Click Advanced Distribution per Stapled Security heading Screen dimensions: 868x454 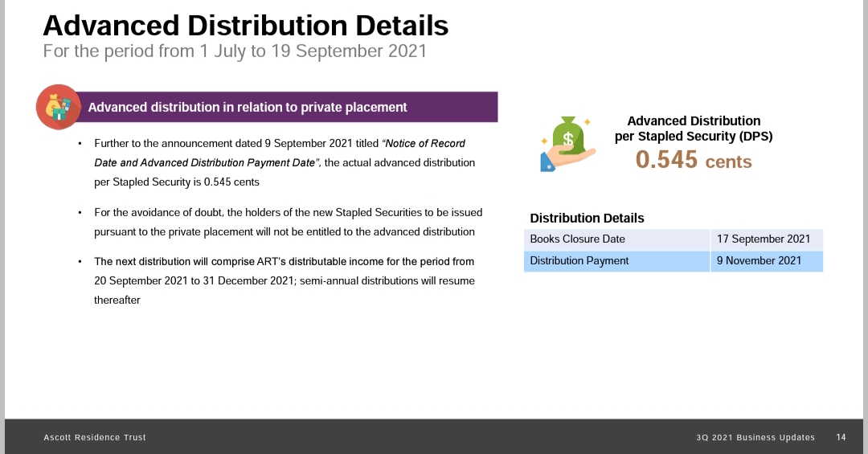(x=694, y=129)
